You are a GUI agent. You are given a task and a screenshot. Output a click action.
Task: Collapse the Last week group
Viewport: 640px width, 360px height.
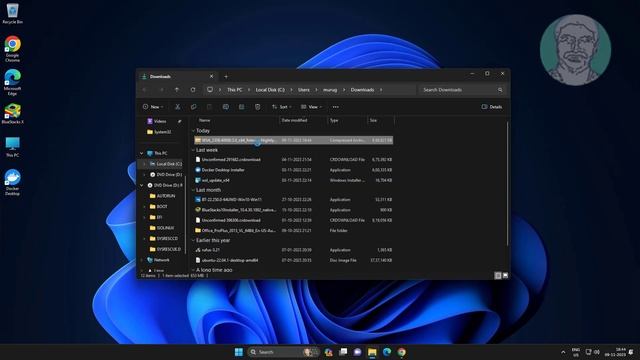pyautogui.click(x=193, y=150)
